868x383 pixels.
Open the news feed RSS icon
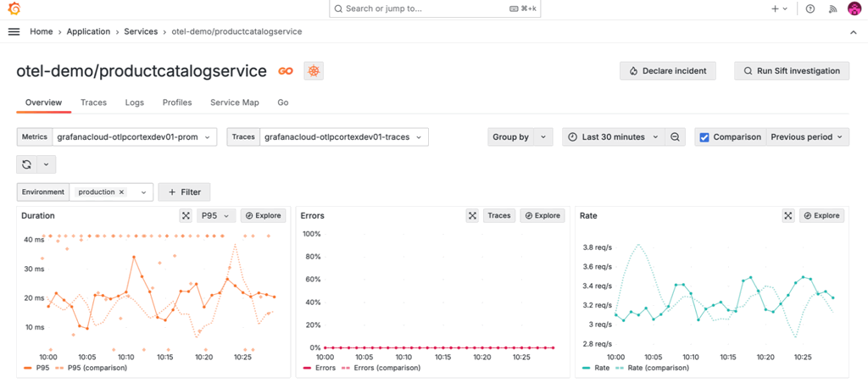[x=832, y=8]
